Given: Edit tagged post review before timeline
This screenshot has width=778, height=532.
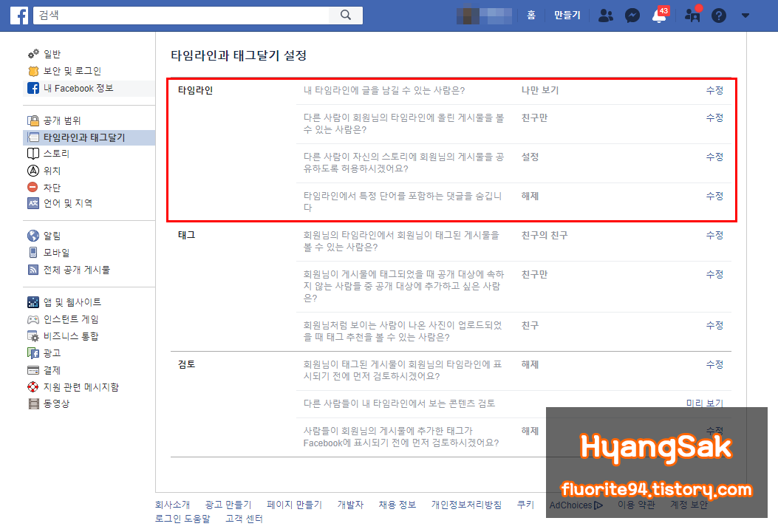Looking at the screenshot, I should coord(714,364).
